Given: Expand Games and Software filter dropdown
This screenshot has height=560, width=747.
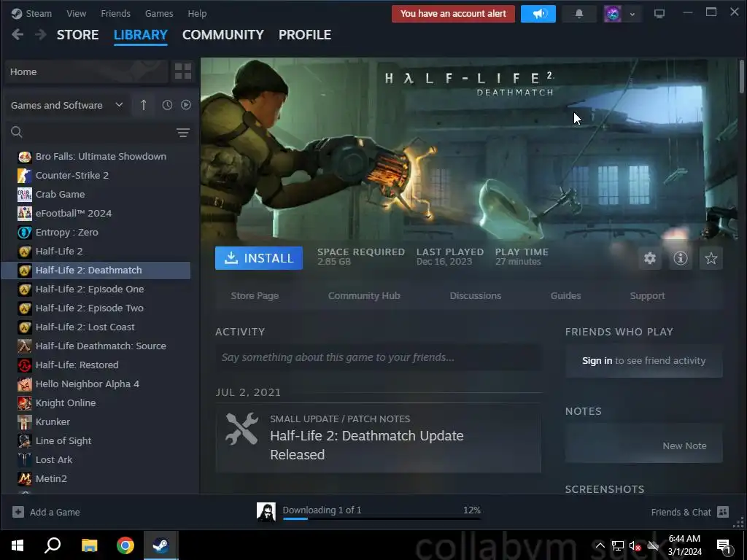Looking at the screenshot, I should 66,105.
